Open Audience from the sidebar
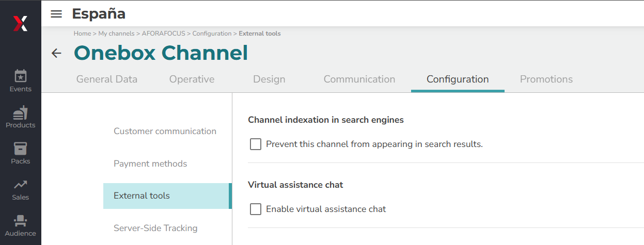 click(21, 225)
